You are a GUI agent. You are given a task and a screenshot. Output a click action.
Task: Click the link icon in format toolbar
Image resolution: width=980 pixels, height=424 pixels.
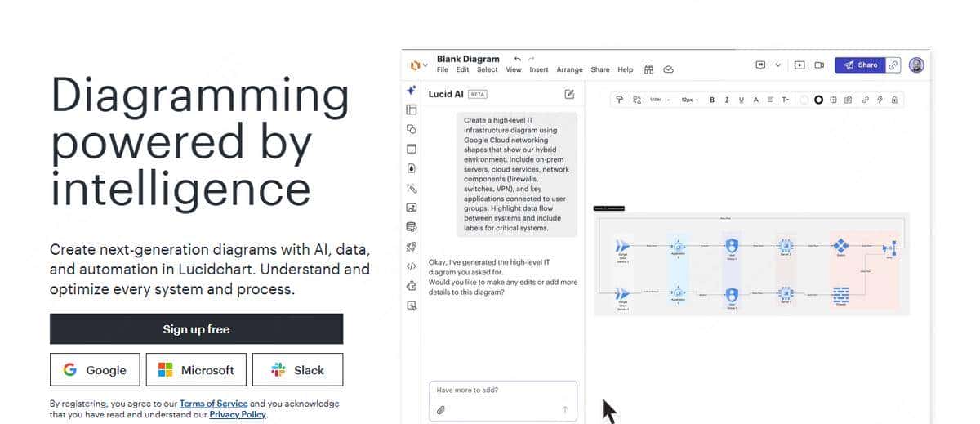[865, 100]
